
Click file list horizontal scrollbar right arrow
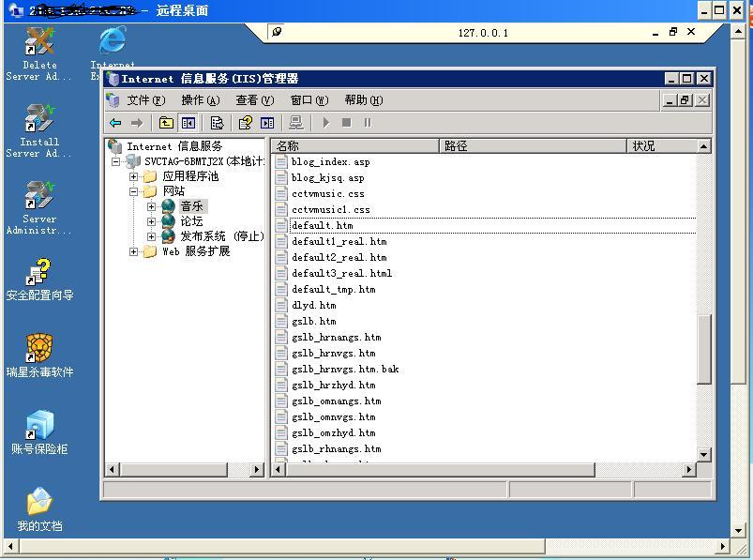tap(689, 469)
